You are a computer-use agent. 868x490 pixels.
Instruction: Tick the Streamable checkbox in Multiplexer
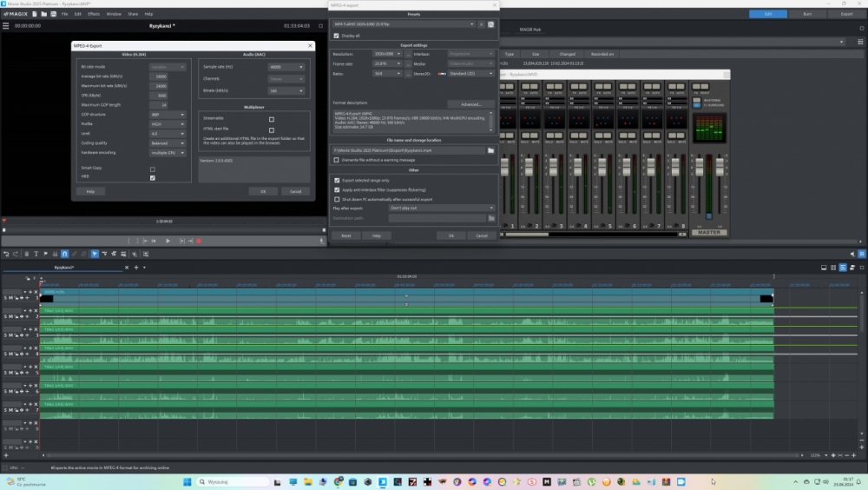point(272,119)
